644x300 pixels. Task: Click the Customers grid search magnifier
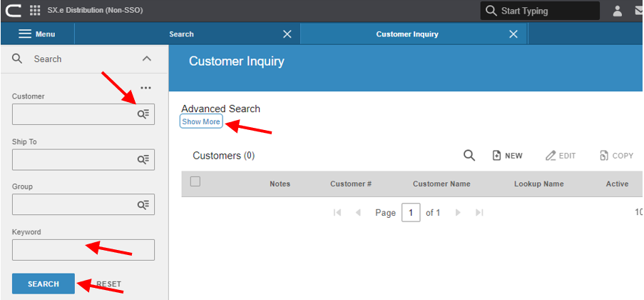(469, 155)
